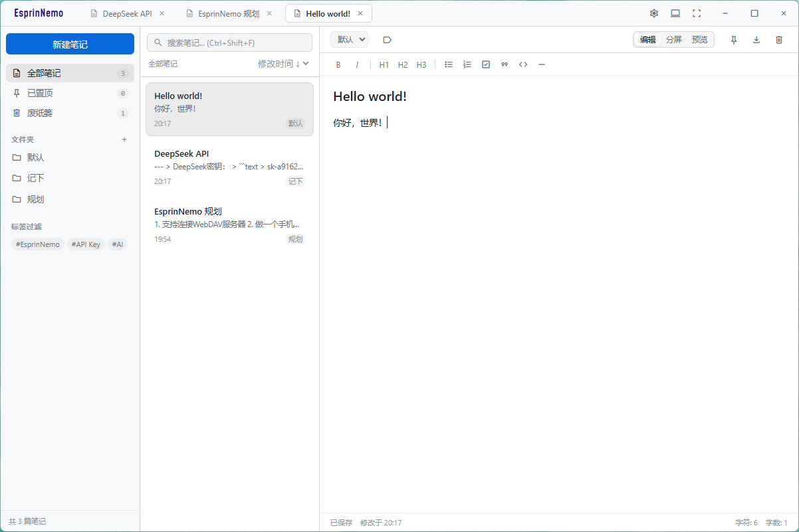Switch editor to 分屏 split mode

click(x=674, y=40)
